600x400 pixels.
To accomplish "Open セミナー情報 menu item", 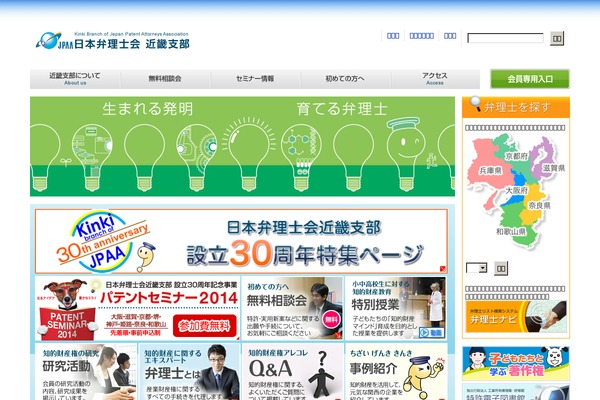I will (255, 79).
